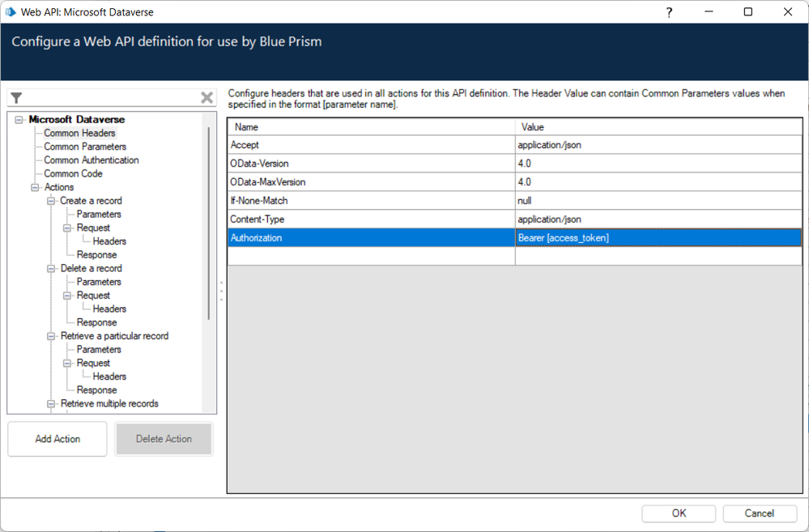This screenshot has height=532, width=809.
Task: Open Response under Create a record
Action: pyautogui.click(x=96, y=255)
